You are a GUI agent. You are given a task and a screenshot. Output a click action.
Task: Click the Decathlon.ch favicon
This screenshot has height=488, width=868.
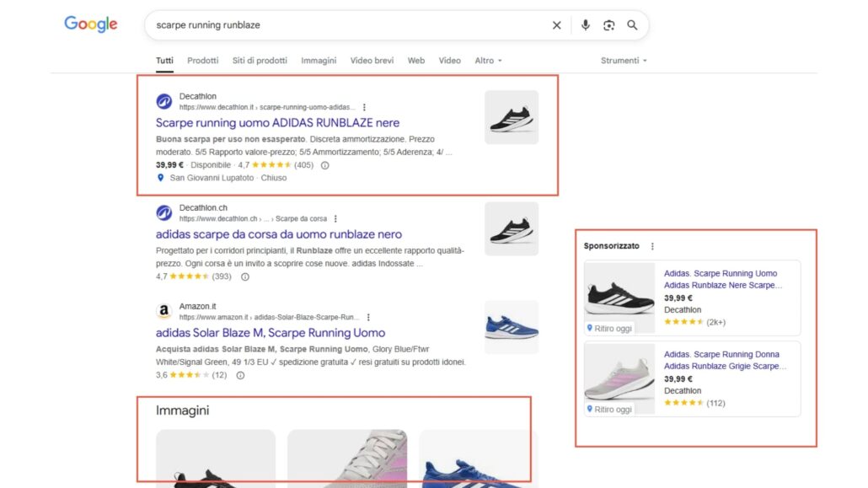point(163,212)
